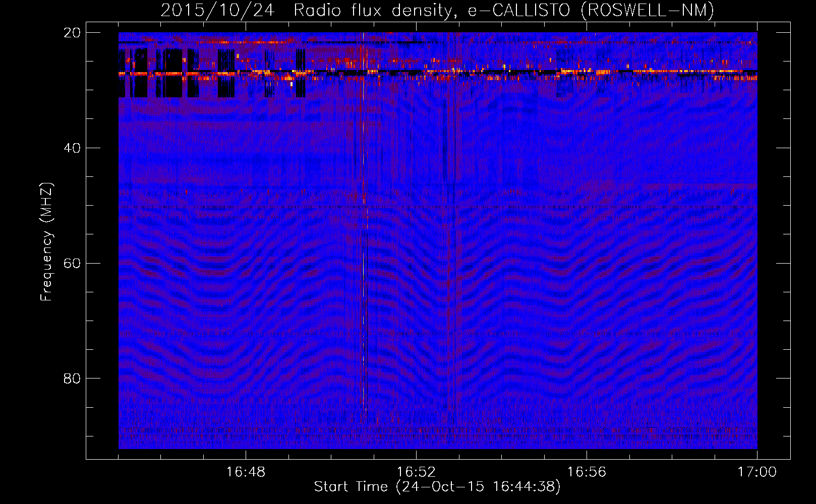Click the '60' frequency tick label

72,264
